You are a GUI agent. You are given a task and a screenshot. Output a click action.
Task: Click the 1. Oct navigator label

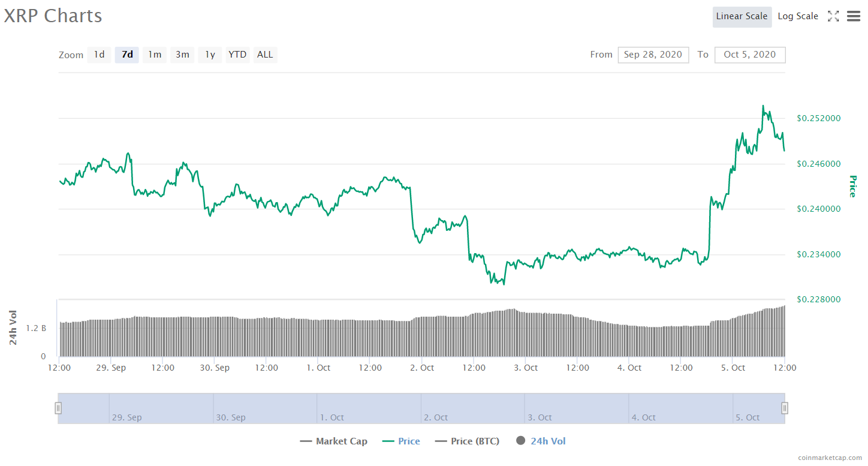coord(332,417)
